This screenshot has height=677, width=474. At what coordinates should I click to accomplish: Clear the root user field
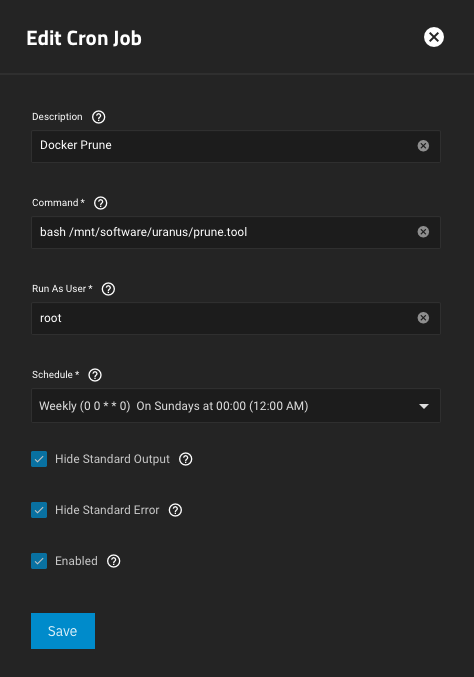tap(423, 318)
